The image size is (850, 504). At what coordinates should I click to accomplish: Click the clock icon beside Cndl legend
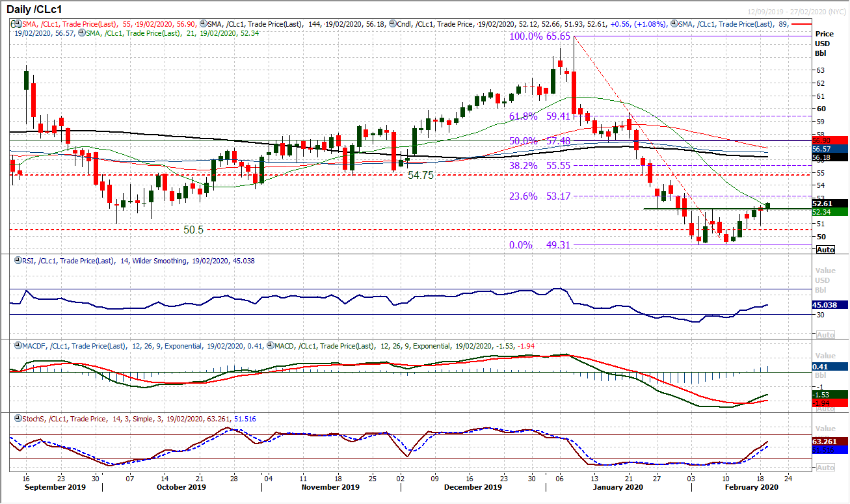tap(392, 23)
